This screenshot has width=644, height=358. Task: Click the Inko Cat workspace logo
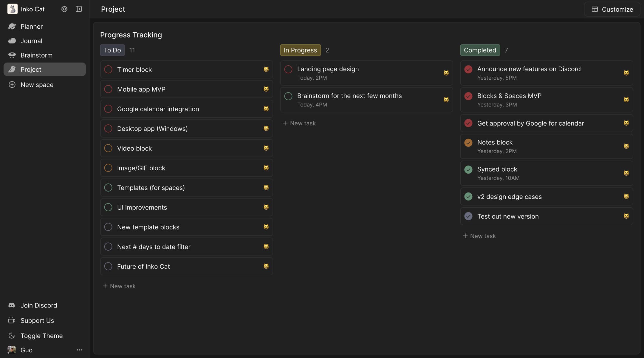pos(12,9)
